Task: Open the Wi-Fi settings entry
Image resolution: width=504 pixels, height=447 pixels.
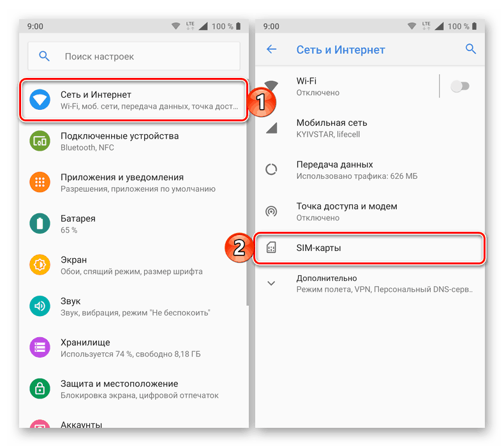Action: [x=346, y=86]
